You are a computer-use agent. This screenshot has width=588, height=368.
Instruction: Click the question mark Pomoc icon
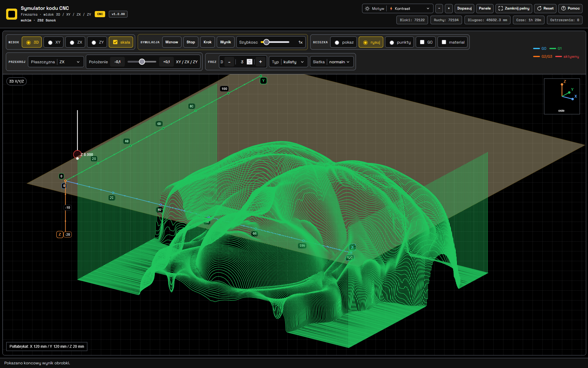click(563, 8)
